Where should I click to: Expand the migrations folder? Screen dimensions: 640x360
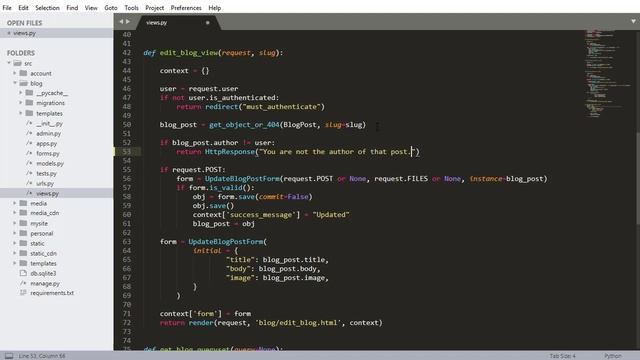21,103
